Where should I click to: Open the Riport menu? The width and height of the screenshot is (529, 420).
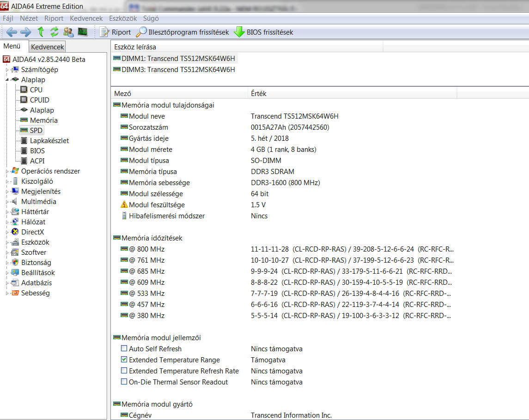coord(54,18)
